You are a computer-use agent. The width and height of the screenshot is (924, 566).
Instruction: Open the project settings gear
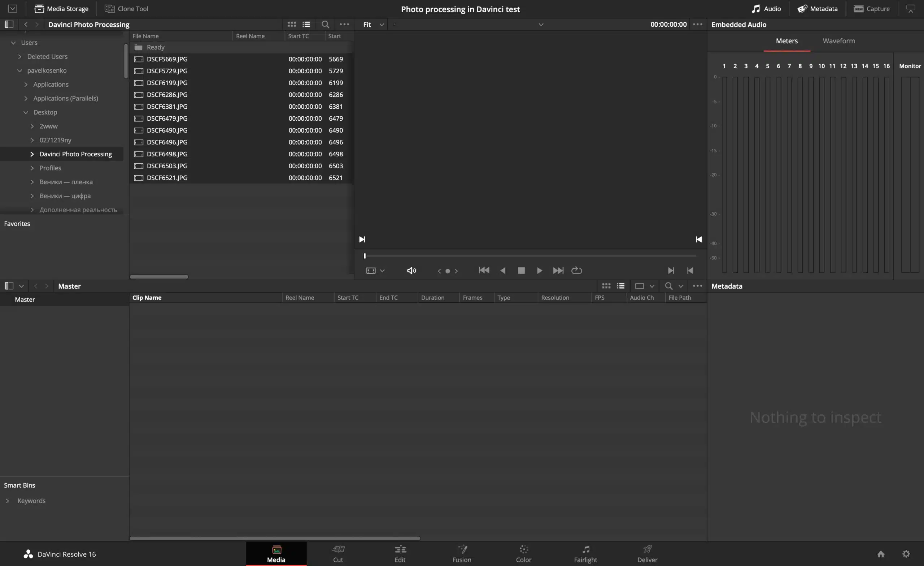click(x=906, y=554)
